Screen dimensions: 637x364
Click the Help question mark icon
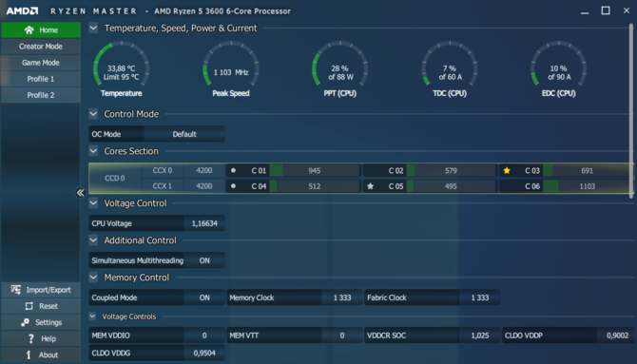30,338
